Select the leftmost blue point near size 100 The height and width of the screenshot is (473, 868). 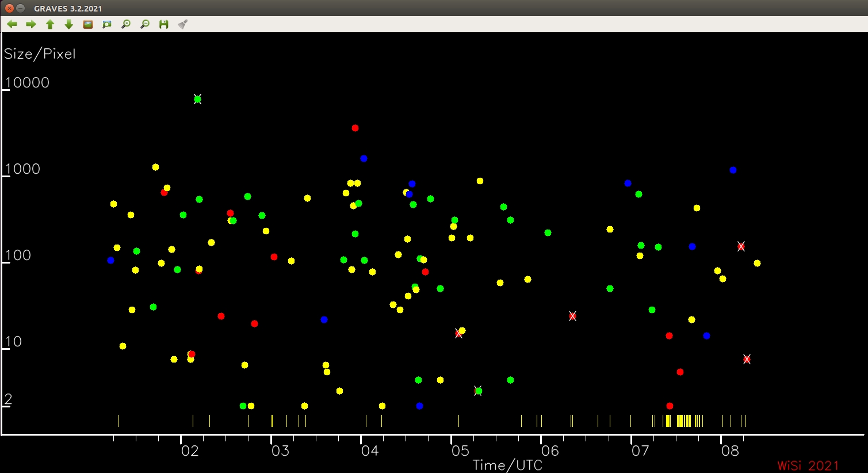coord(110,260)
